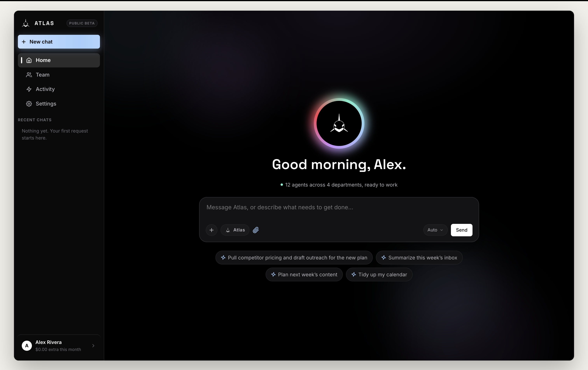Click the Settings gear icon

pos(29,104)
